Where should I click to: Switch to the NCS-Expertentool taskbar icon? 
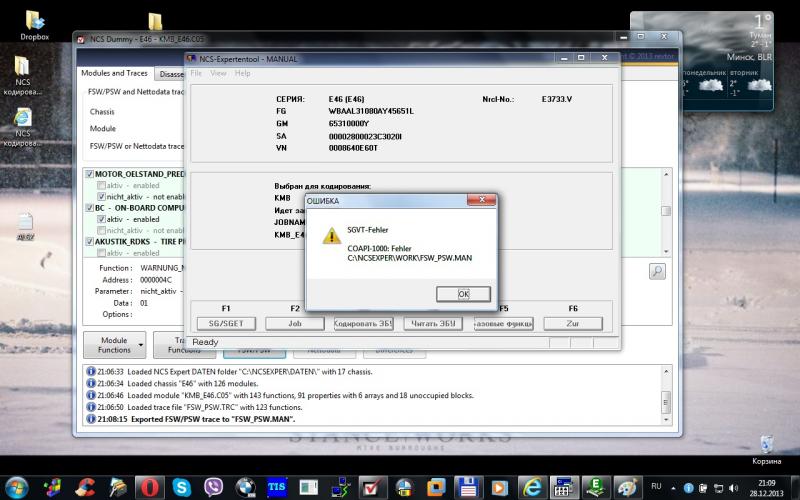point(564,487)
